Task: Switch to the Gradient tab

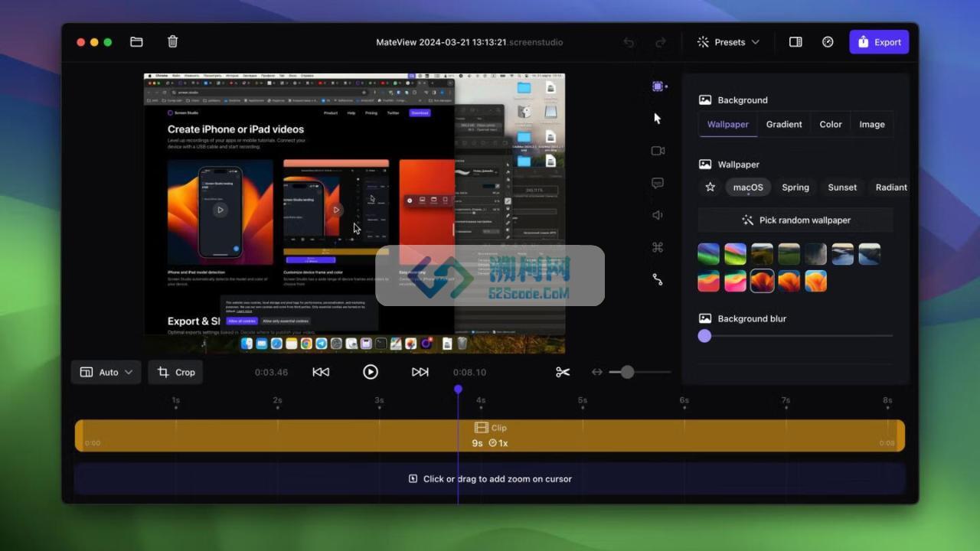Action: [x=784, y=124]
